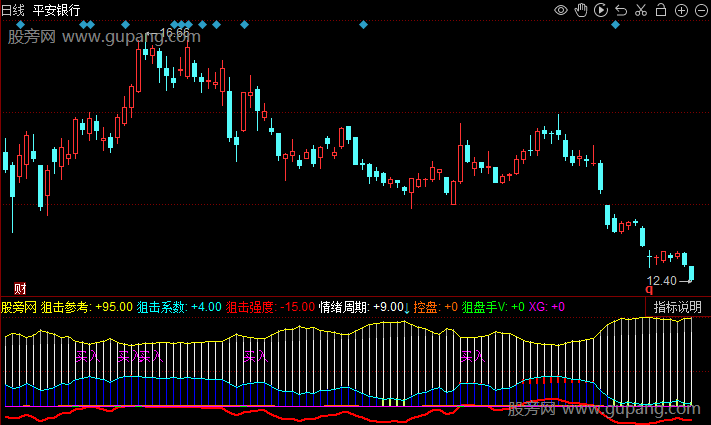
Task: Select the scissors cut tool
Action: (x=641, y=10)
